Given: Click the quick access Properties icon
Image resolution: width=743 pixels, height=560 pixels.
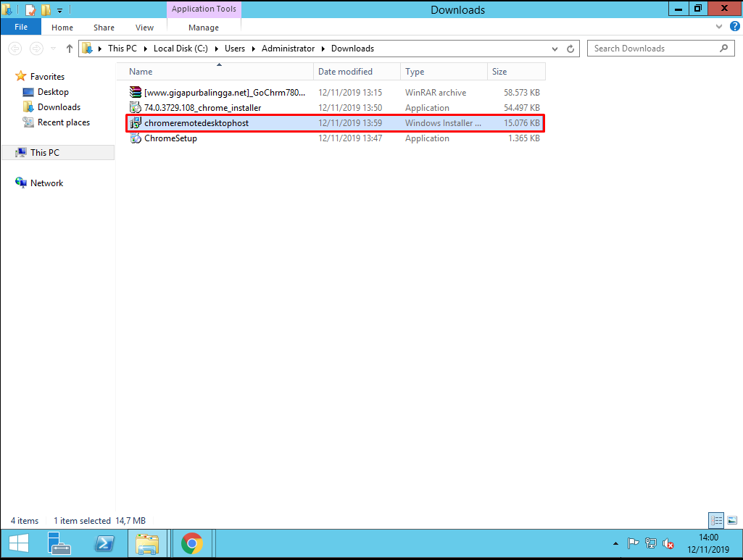Looking at the screenshot, I should pos(30,9).
